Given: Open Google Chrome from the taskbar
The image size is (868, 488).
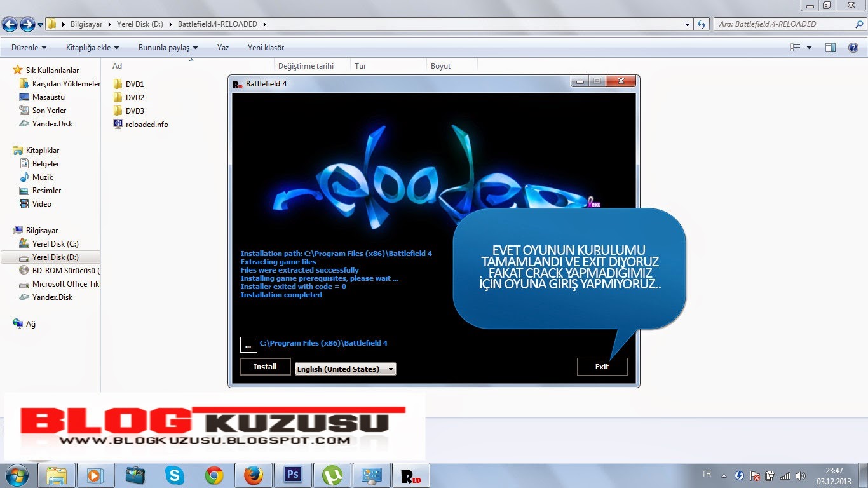Looking at the screenshot, I should point(214,475).
